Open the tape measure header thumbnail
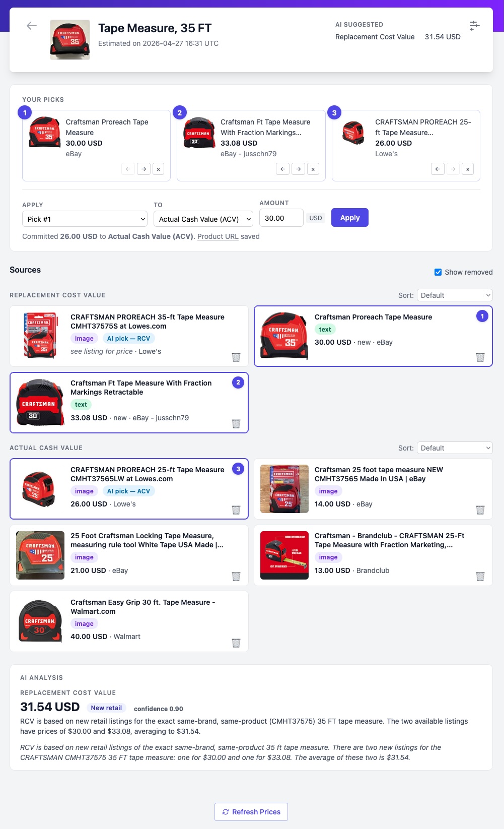This screenshot has width=504, height=829. tap(70, 40)
